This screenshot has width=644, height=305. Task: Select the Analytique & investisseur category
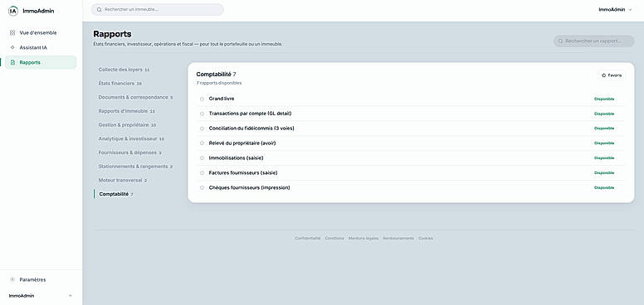[x=131, y=138]
